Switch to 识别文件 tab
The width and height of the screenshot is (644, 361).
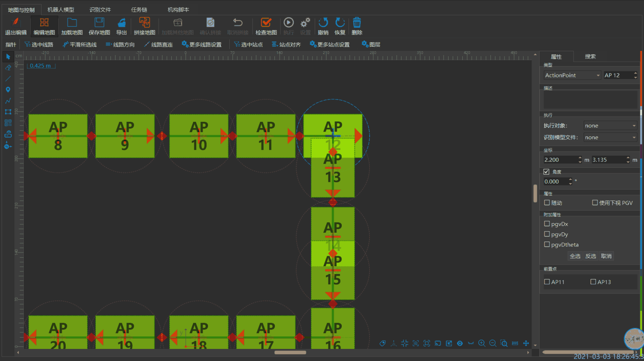100,10
